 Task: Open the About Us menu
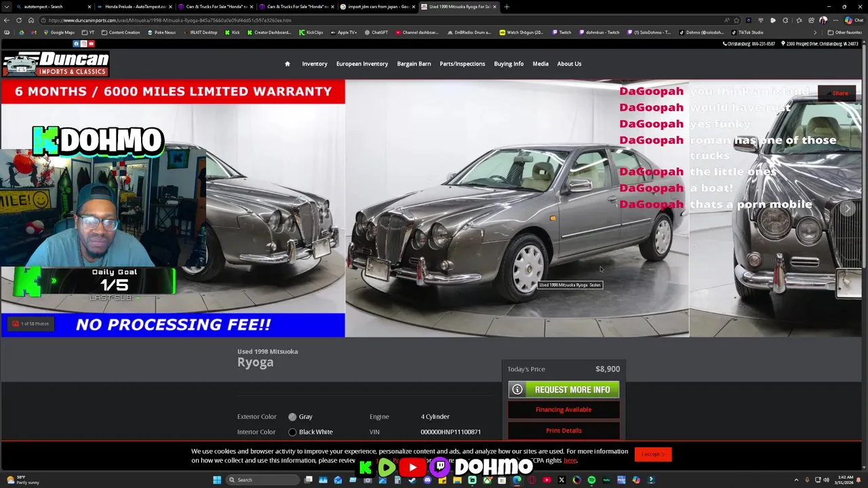pos(569,64)
